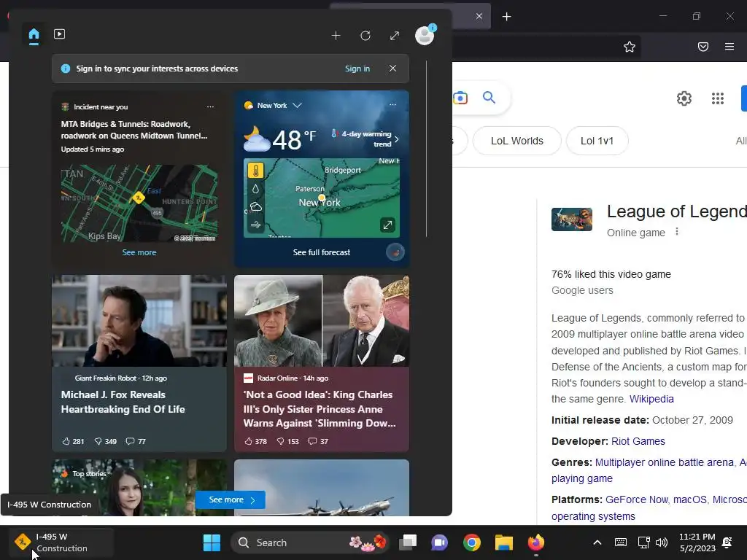The image size is (747, 560).
Task: Open the macOS platform link
Action: point(690,499)
